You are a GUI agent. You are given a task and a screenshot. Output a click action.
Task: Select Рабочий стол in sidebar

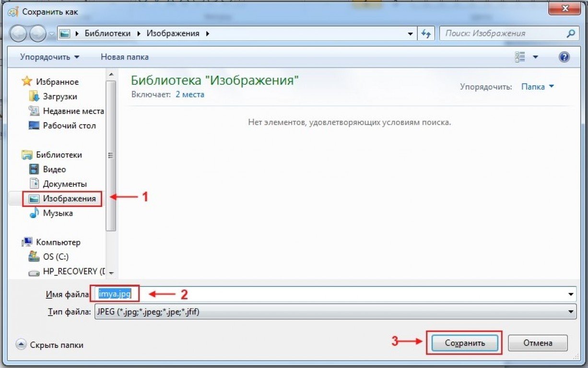tap(69, 126)
